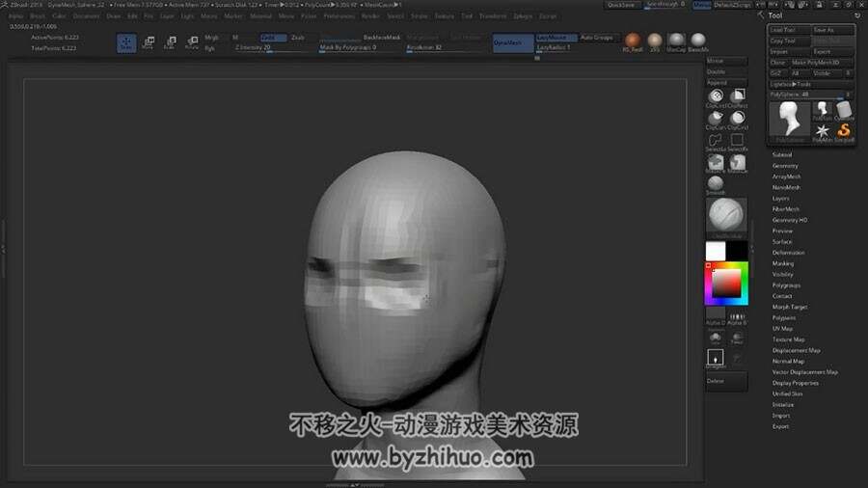This screenshot has height=488, width=868.
Task: Select the Draw mode button
Action: pos(126,42)
